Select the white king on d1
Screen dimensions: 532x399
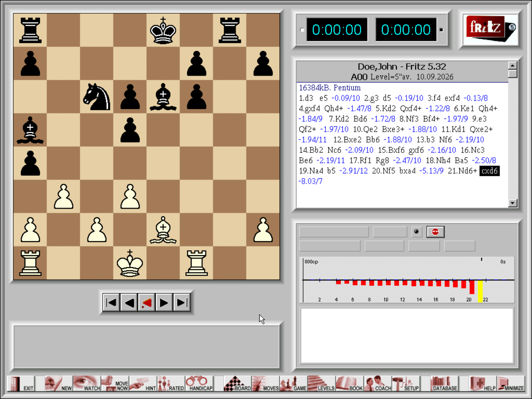130,263
